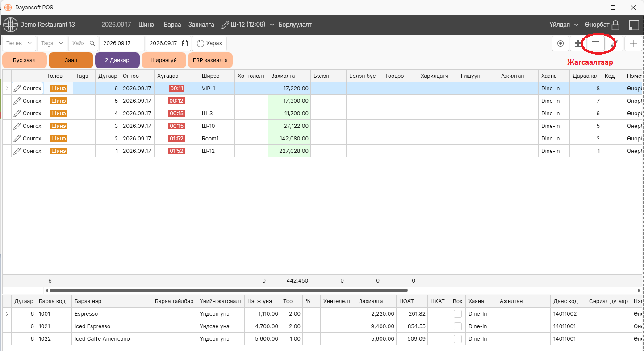Image resolution: width=644 pixels, height=351 pixels.
Task: Select the 2 Давхар hall tab
Action: (x=117, y=60)
